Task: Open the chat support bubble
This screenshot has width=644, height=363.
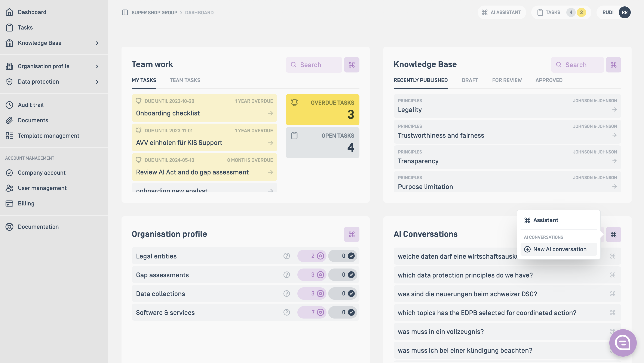Action: pos(623,342)
